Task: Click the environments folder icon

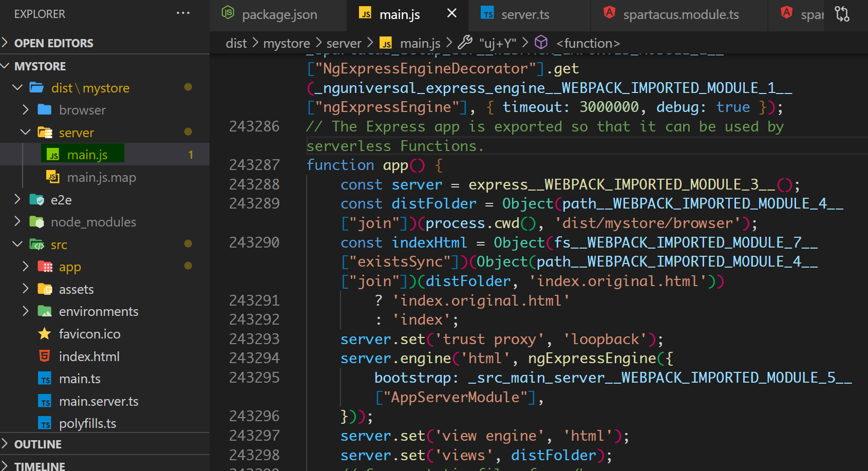Action: [x=45, y=311]
